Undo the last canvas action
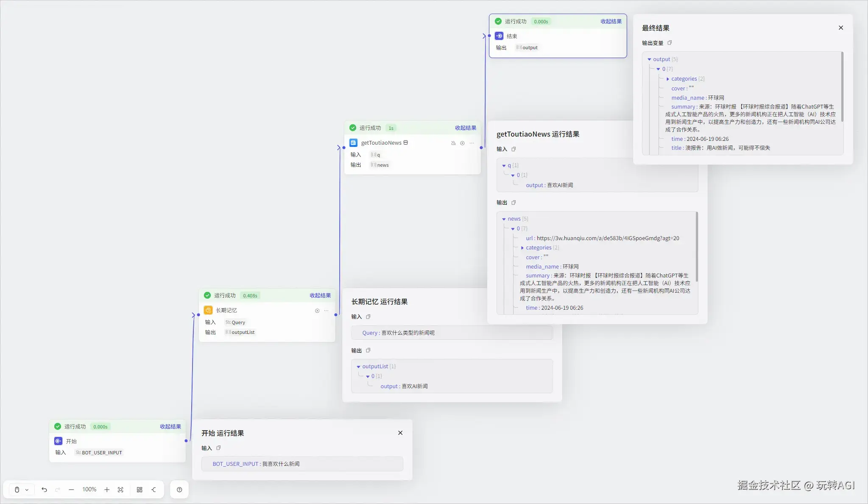Screen dimensions: 868x504 (x=44, y=490)
